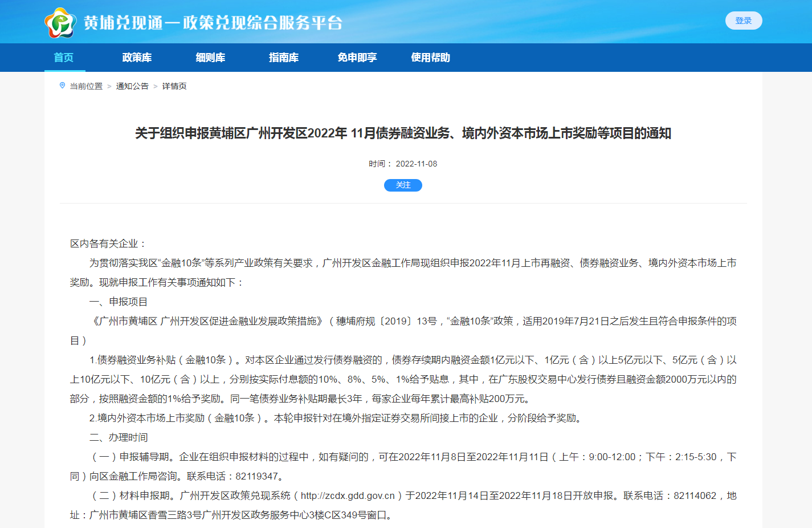Click the 关注 follow button

pos(403,185)
